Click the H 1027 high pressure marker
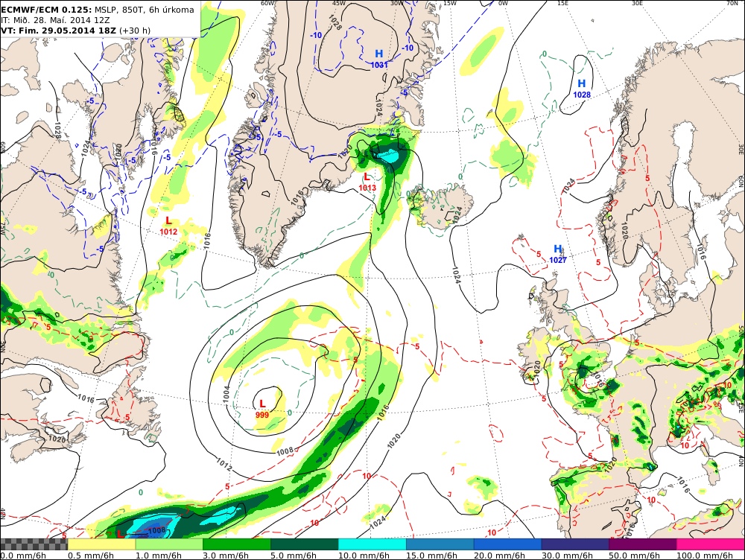The height and width of the screenshot is (560, 745). [x=558, y=254]
